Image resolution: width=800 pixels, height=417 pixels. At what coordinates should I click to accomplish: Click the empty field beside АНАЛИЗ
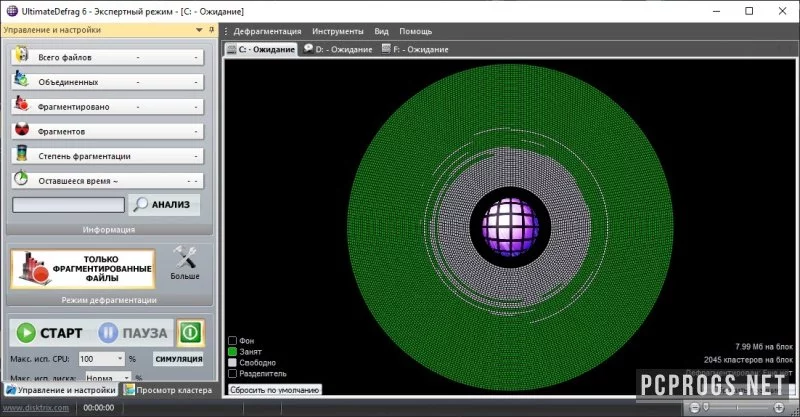point(68,205)
